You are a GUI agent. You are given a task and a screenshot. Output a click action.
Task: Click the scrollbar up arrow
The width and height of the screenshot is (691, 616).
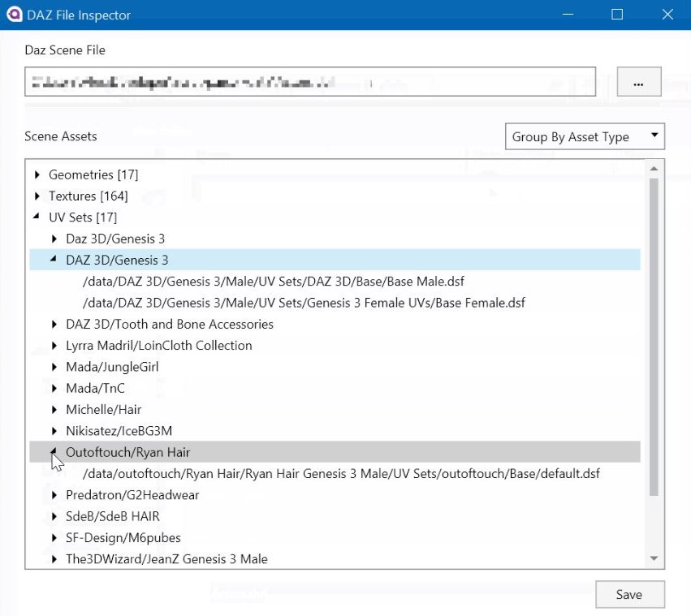[654, 169]
